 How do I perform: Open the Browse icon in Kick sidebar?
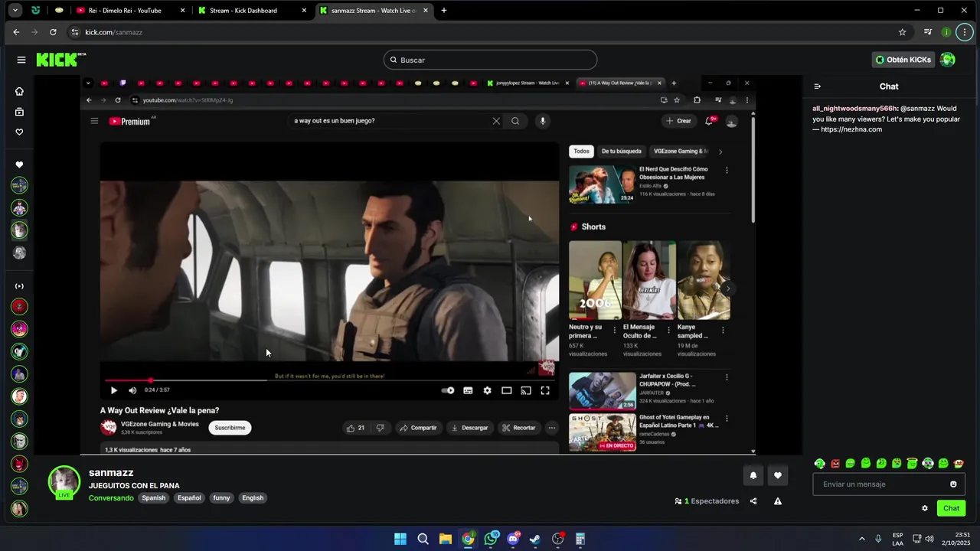(x=19, y=112)
